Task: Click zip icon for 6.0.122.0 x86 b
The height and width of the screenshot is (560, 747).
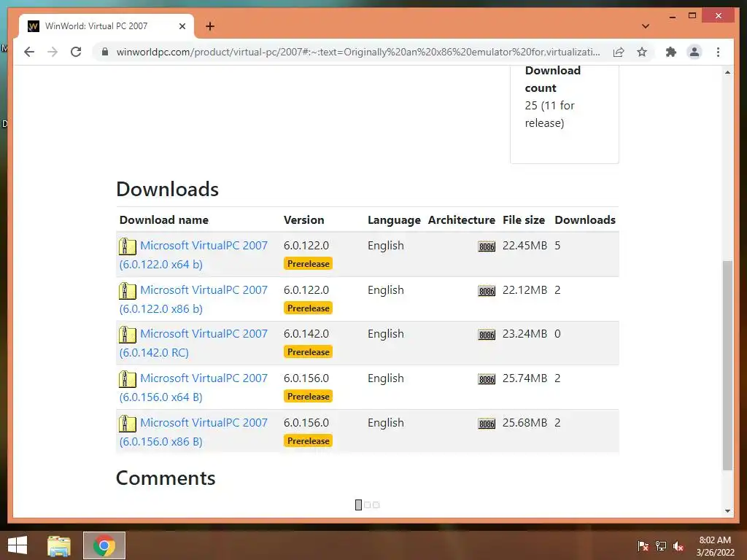Action: [x=127, y=290]
